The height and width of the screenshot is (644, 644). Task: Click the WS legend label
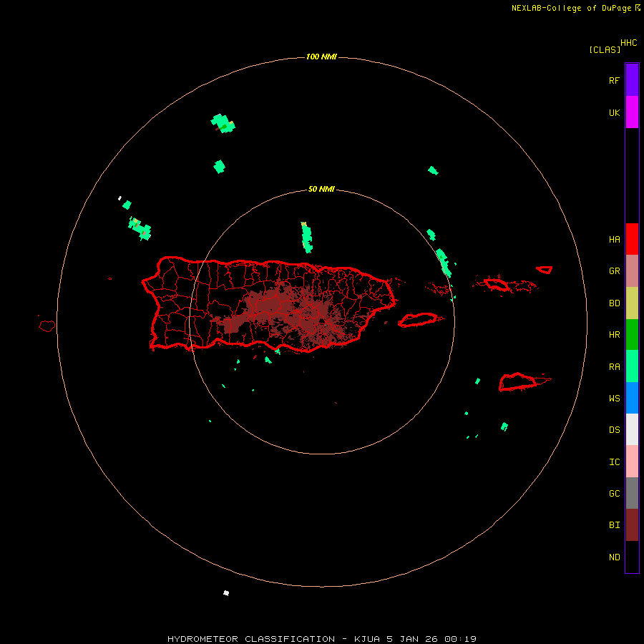click(614, 398)
